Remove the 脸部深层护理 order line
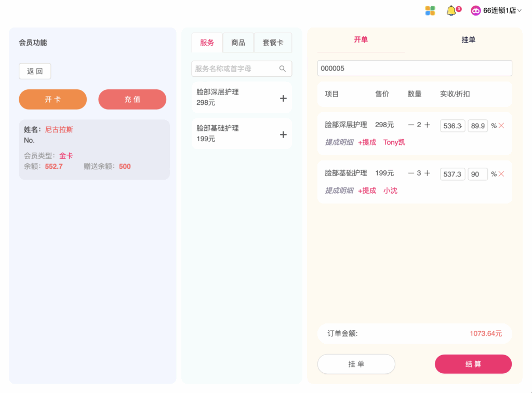 tap(501, 126)
